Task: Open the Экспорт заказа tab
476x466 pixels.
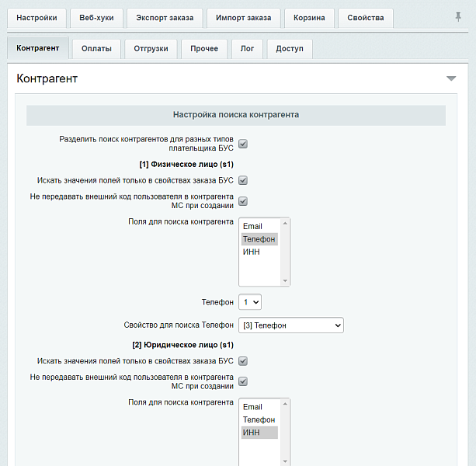Action: pyautogui.click(x=165, y=18)
